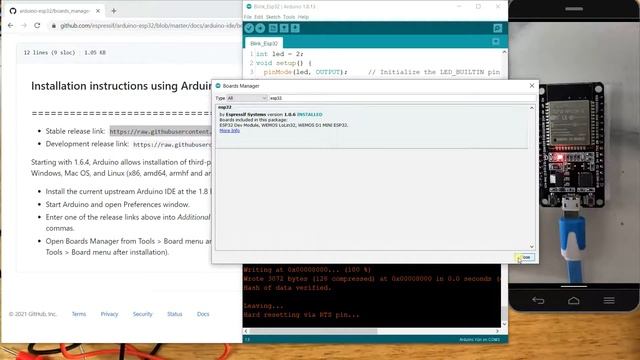
Task: Click the site lock icon in address bar
Action: 53,26
